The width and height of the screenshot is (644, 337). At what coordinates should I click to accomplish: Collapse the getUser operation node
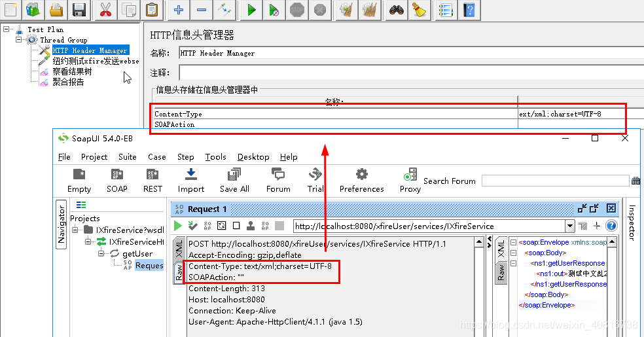[x=101, y=253]
